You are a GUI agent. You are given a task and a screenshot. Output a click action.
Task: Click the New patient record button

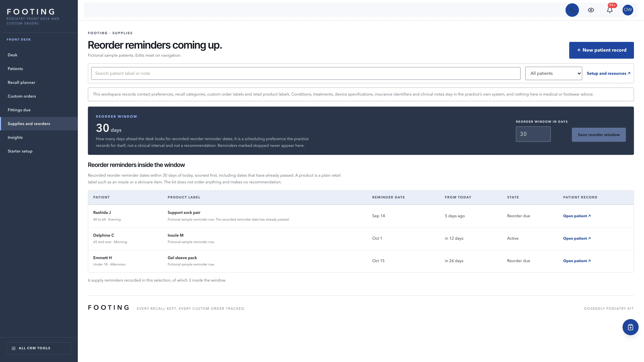coord(601,50)
